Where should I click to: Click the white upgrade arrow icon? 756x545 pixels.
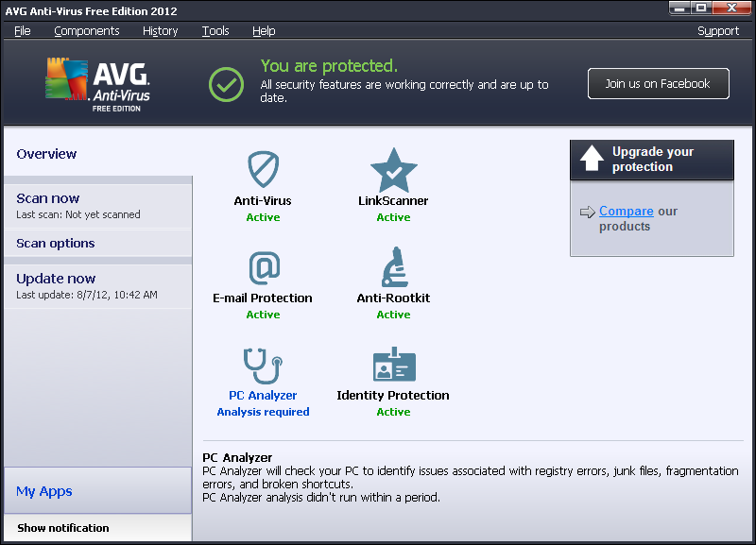coord(592,159)
